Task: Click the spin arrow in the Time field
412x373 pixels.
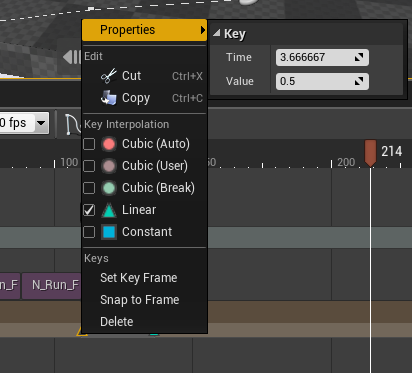Action: tap(359, 57)
